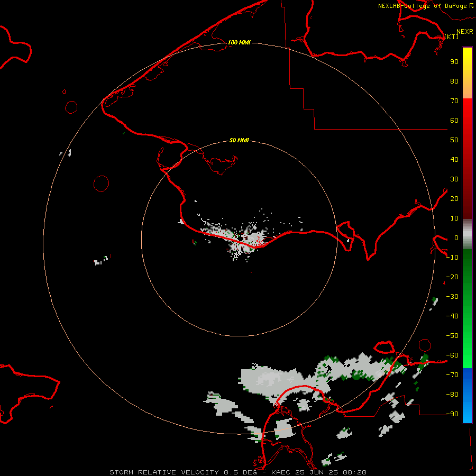Screen dimensions: 476x476
Task: Click the Storm Relative Velocity caption text
Action: coord(237,472)
